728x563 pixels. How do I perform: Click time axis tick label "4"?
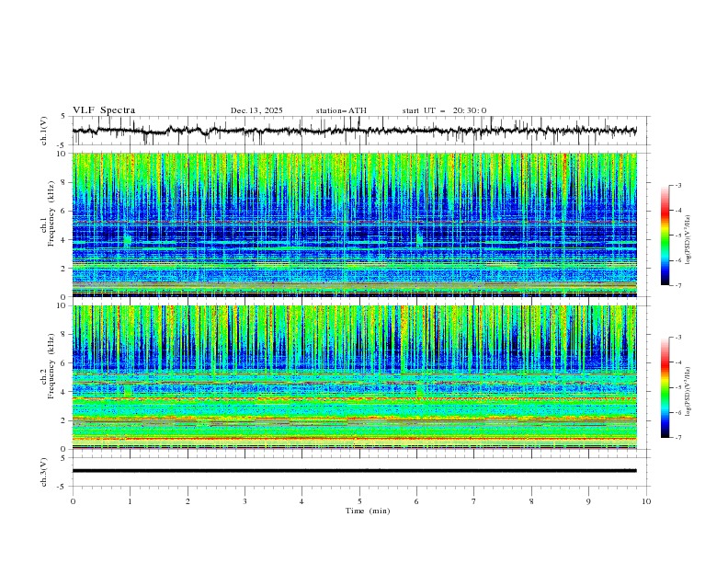coord(301,501)
